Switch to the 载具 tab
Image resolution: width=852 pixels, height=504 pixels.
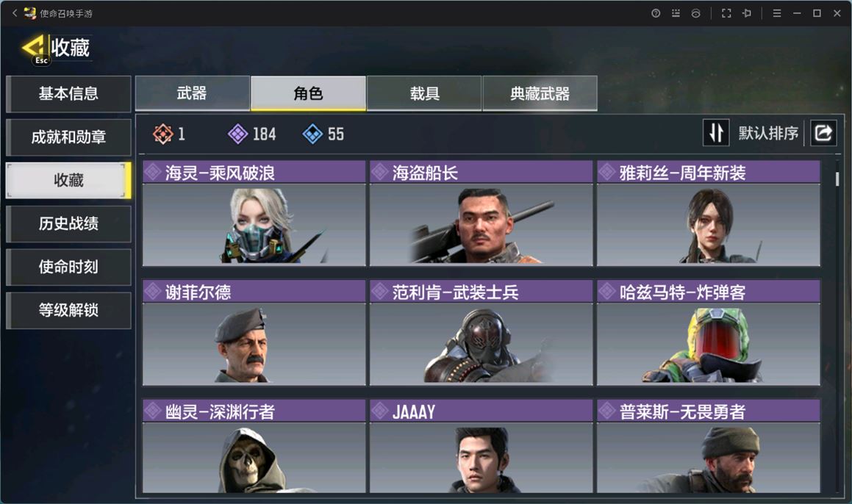(424, 93)
